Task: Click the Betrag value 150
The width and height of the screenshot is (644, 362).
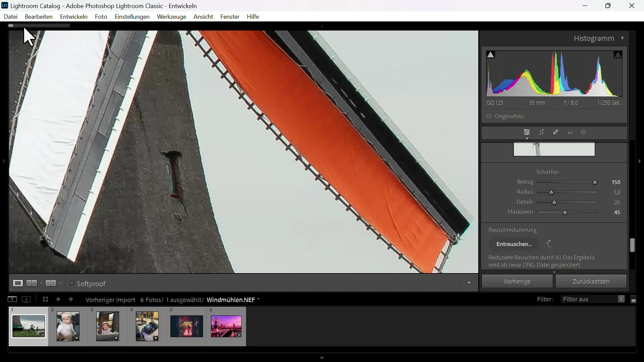Action: 616,182
